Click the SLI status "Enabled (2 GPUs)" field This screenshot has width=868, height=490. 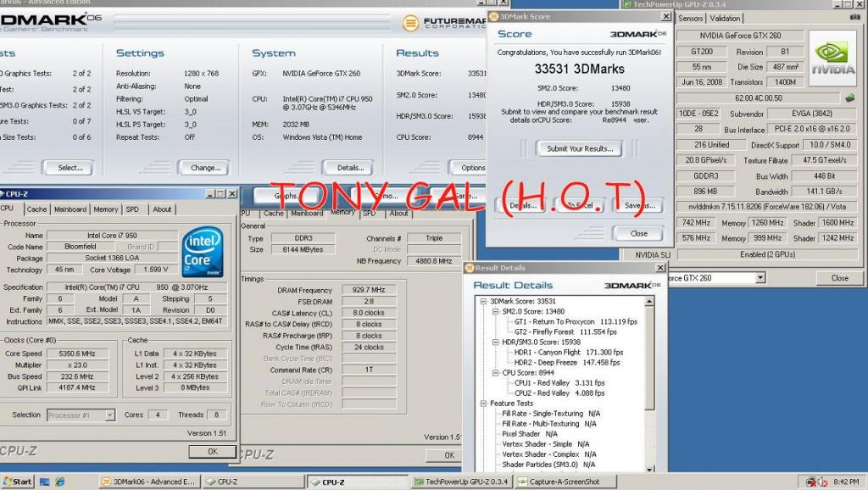(767, 254)
